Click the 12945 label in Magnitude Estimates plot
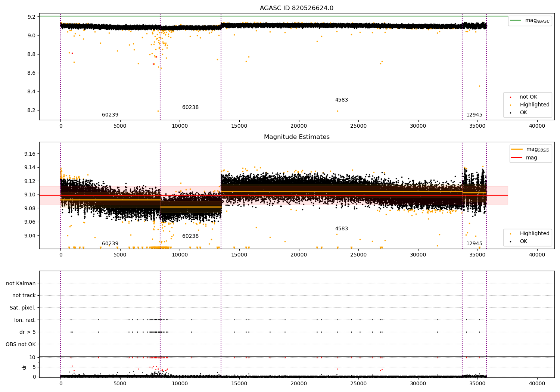The image size is (560, 392). click(x=474, y=243)
